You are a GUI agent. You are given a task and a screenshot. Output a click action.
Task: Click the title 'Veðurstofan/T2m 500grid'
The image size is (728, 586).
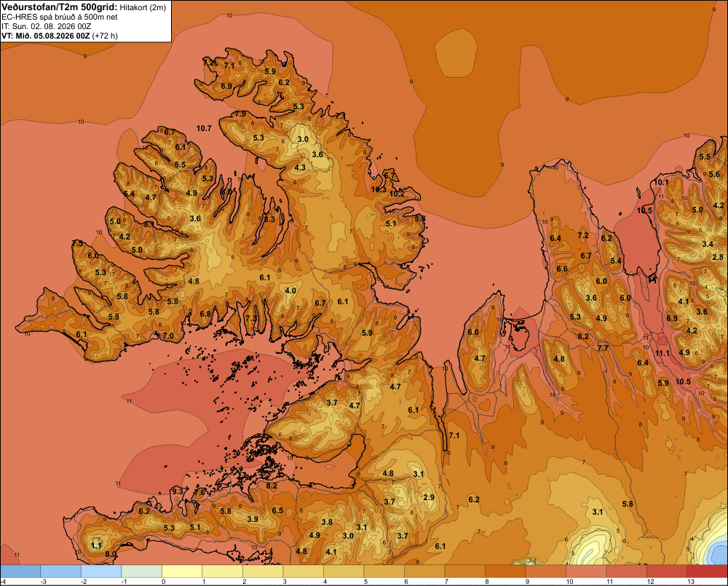coord(60,7)
